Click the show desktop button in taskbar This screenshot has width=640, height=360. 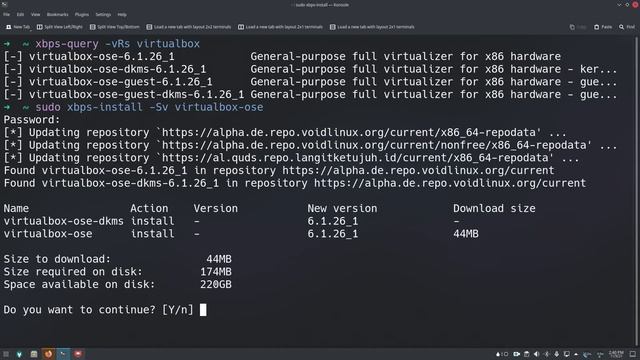click(633, 354)
